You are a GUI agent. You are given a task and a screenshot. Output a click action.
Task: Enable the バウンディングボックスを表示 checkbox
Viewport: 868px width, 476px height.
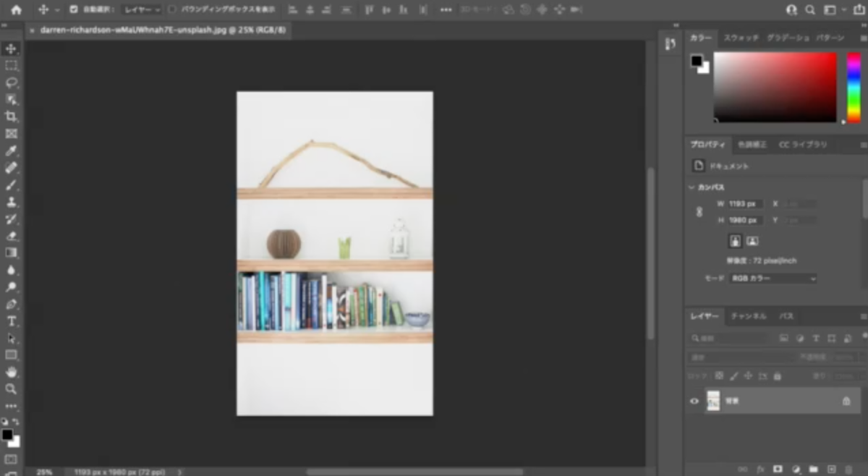(172, 10)
